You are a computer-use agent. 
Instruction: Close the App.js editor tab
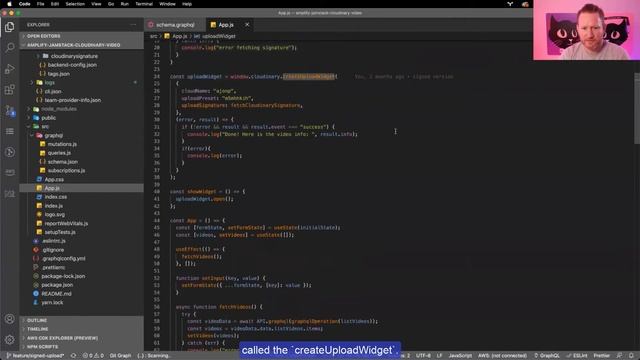pos(247,25)
